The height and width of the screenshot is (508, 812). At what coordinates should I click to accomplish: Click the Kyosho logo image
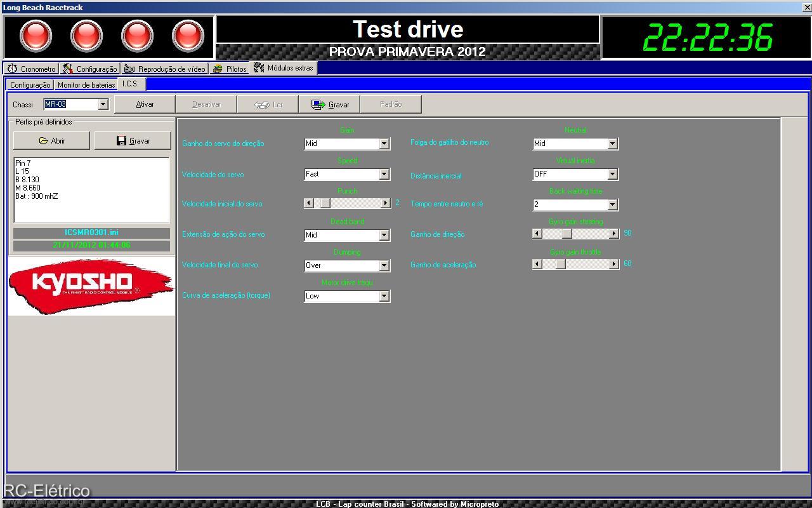[x=91, y=286]
